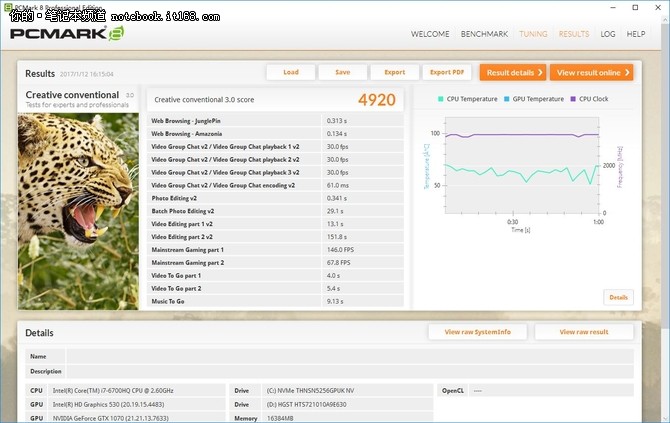
Task: Click the OpenCL value field
Action: point(551,391)
